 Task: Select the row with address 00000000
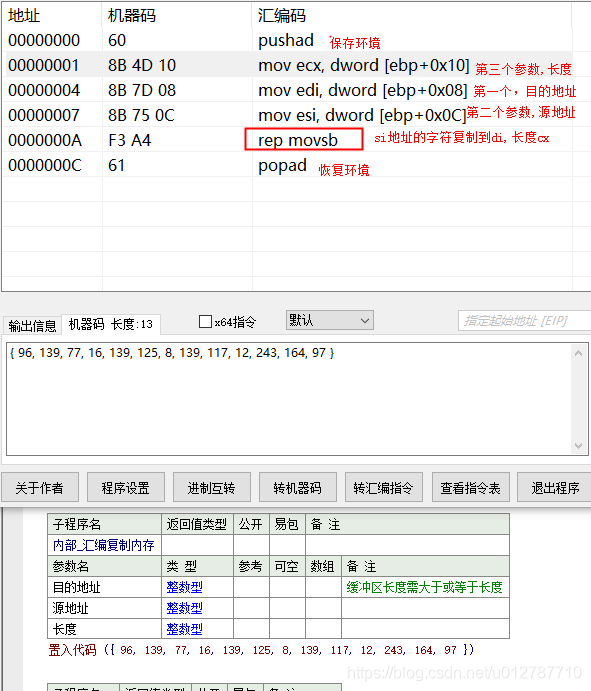(x=286, y=40)
